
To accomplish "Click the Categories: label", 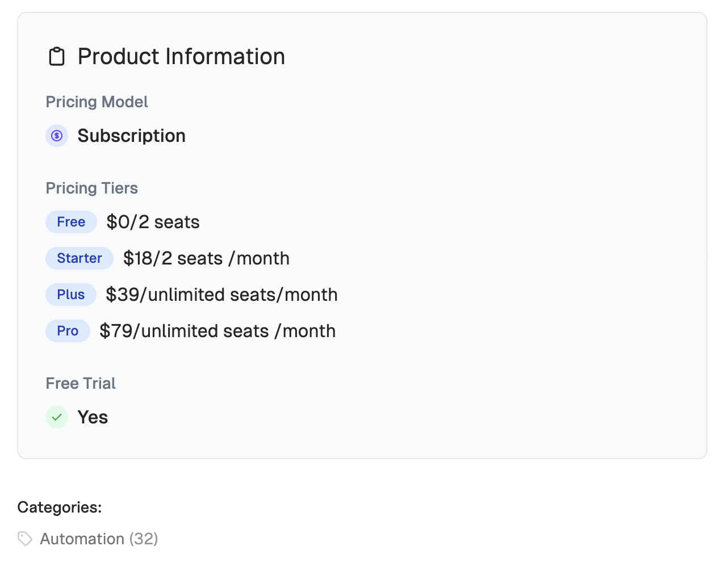I will [x=60, y=507].
